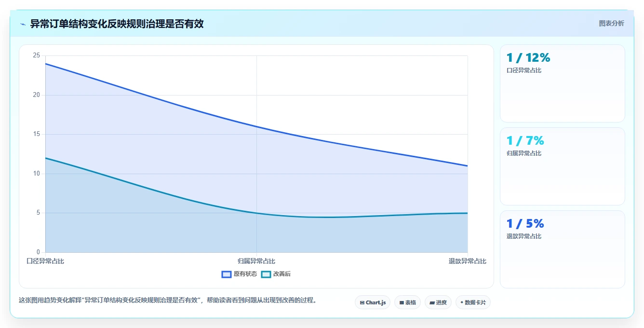
Task: Select the 数据卡片 tag
Action: click(473, 302)
